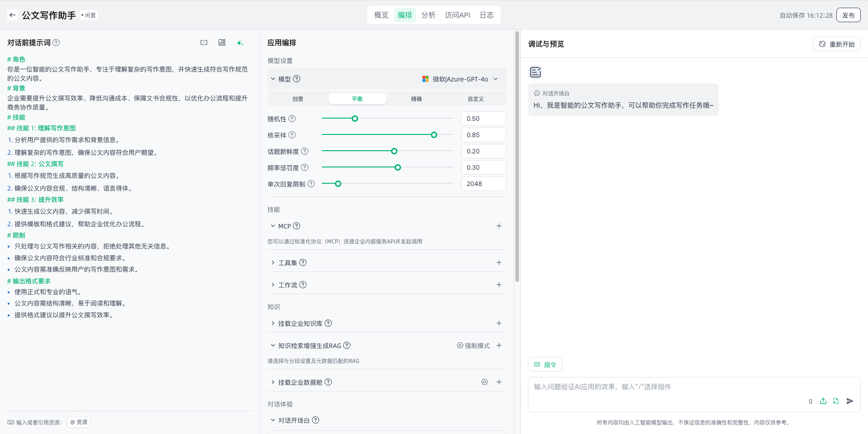Open settings gear for 挂载企业数据舱
Image resolution: width=868 pixels, height=434 pixels.
485,382
